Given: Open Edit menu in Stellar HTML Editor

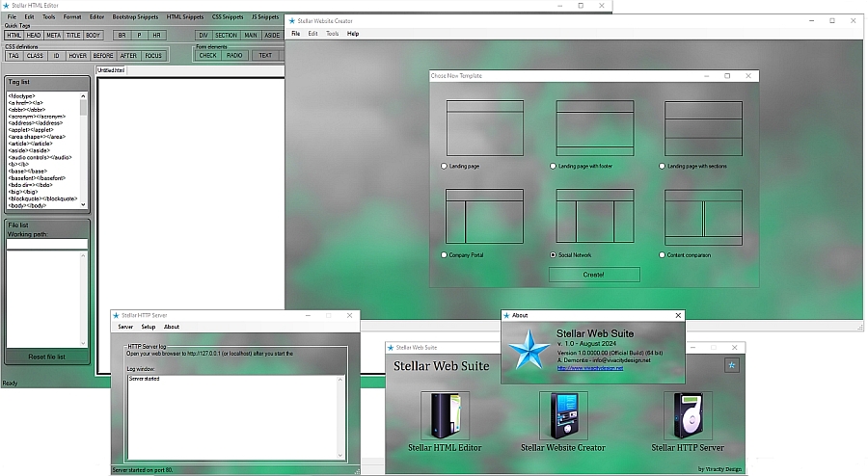Looking at the screenshot, I should [x=29, y=17].
